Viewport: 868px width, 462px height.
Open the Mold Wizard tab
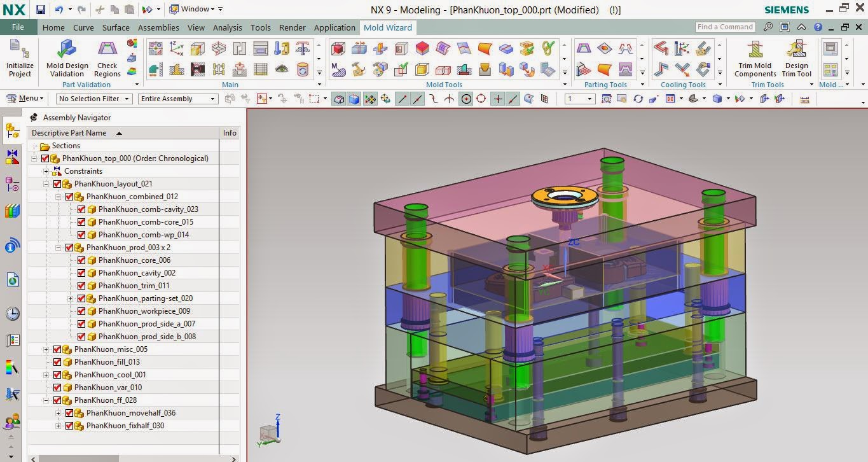click(x=388, y=27)
